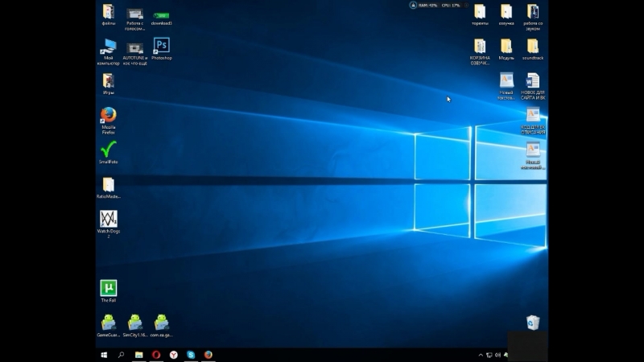Open network status tray icon
The width and height of the screenshot is (644, 362).
489,355
